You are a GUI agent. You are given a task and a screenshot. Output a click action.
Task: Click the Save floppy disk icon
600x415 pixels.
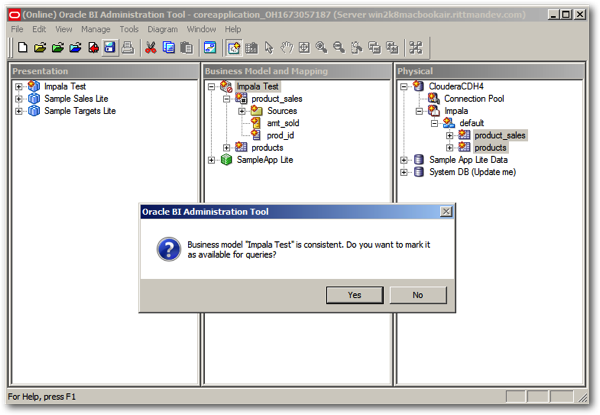tap(110, 48)
